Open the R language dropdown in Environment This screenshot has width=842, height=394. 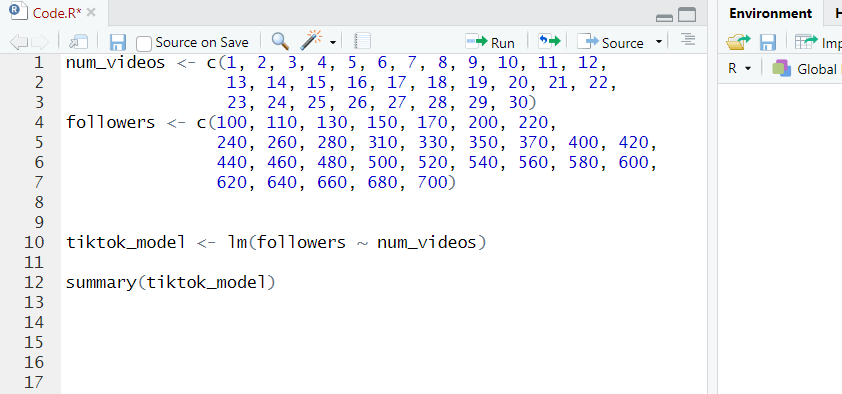tap(739, 69)
